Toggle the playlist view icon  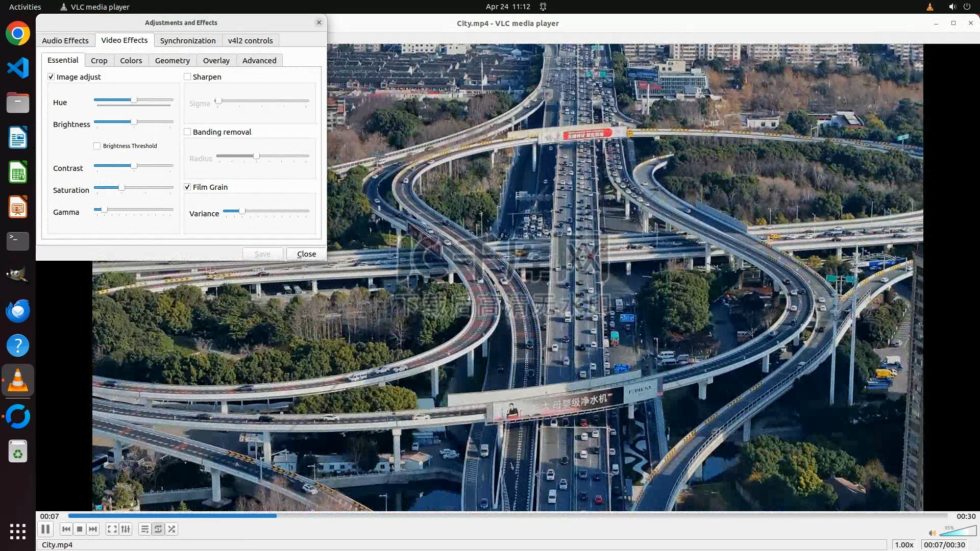pyautogui.click(x=145, y=529)
